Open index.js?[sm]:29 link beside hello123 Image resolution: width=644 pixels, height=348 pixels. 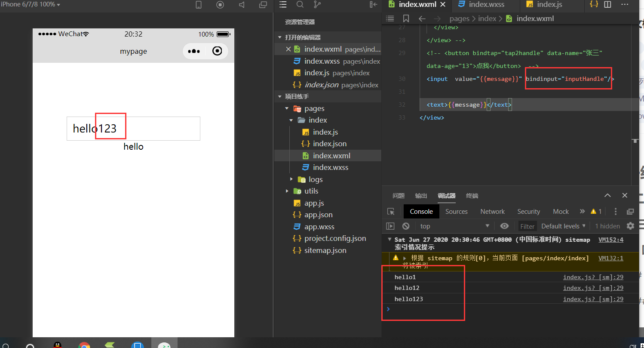593,299
